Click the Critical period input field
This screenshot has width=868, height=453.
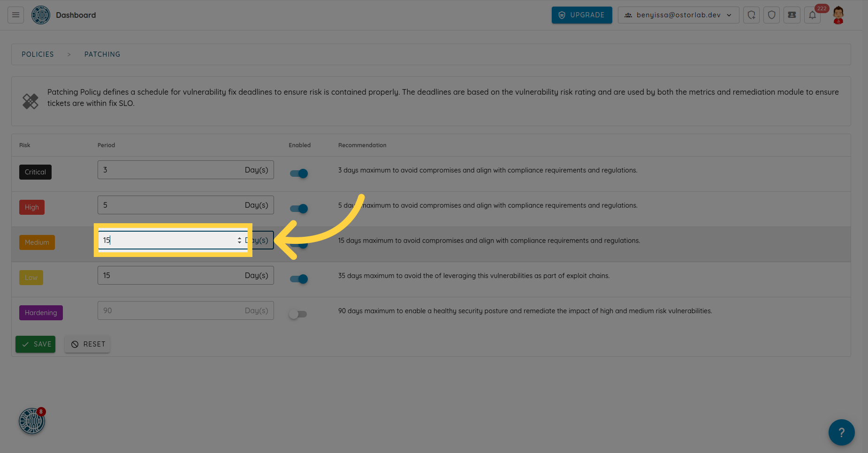(169, 170)
